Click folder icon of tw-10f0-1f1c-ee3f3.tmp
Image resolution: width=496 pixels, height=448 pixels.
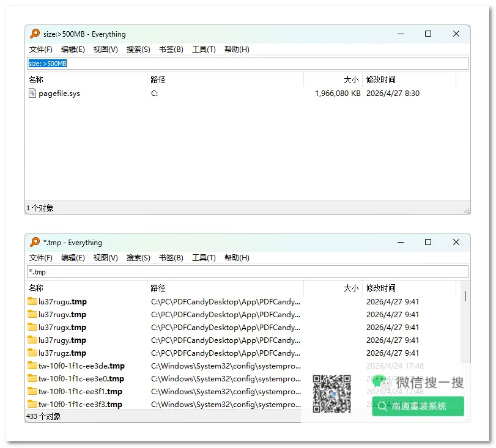tap(32, 404)
